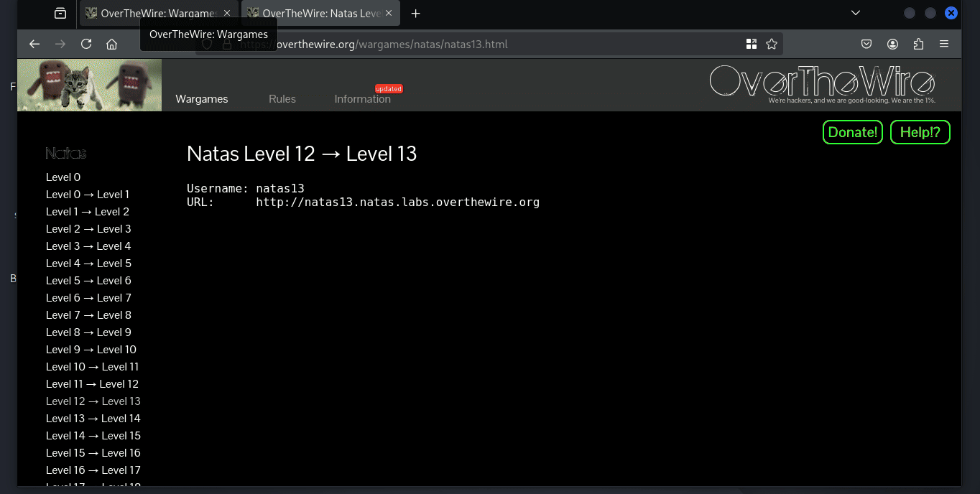Select the OverTheWire: Natas Level tab

point(320,13)
